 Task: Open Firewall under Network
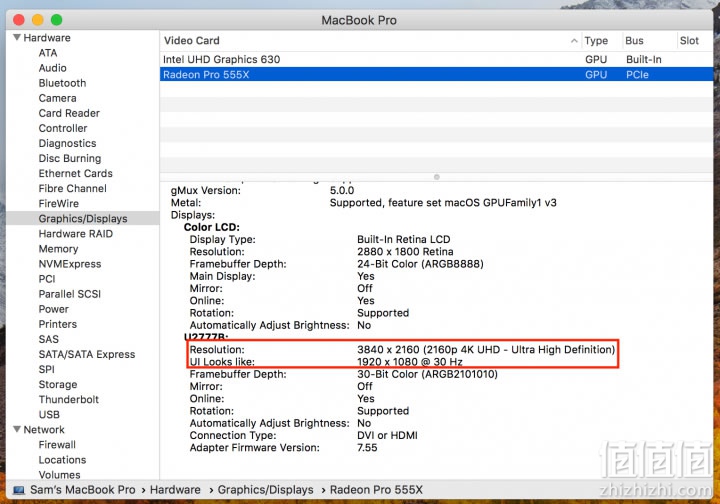(x=57, y=444)
